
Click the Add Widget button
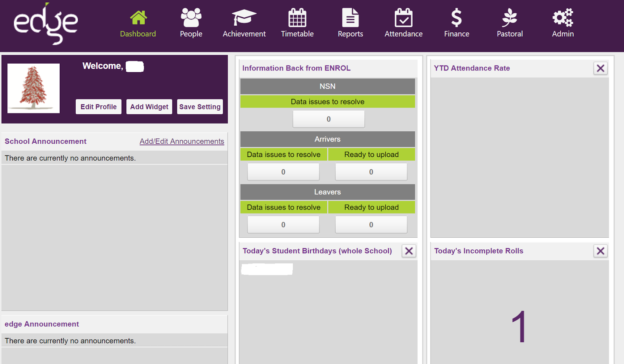coord(149,106)
